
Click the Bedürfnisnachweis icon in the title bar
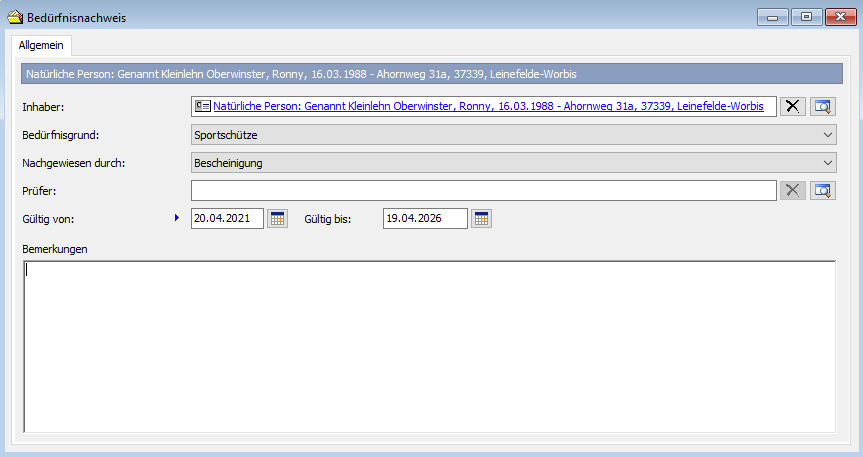(x=14, y=17)
